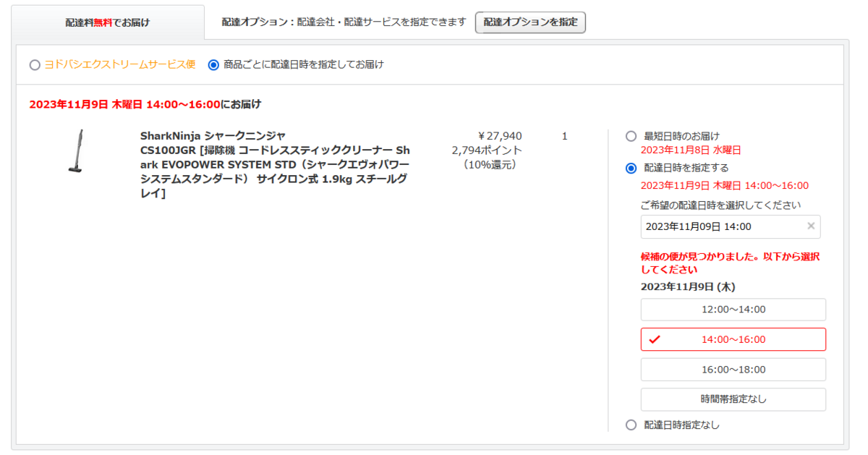Click red 2023年11月9日 木曜日 14:00～16:00 under 配達日時を指定する
868x455 pixels.
pyautogui.click(x=725, y=186)
